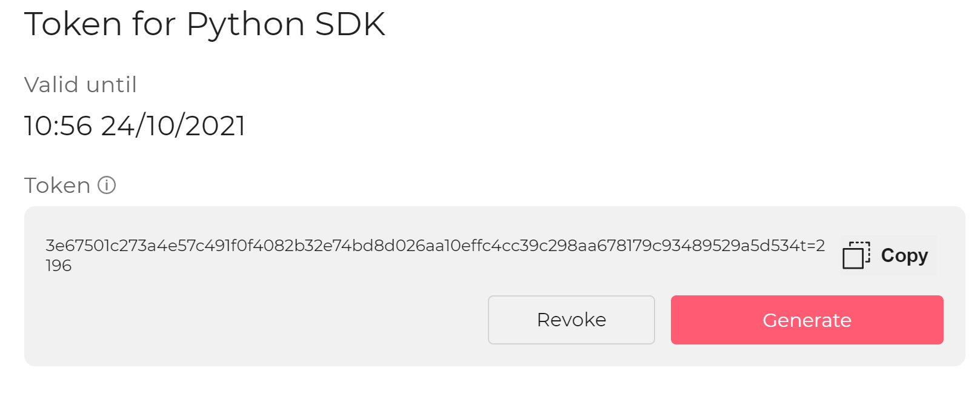Click the t=2 ending of token line
The image size is (980, 393).
pos(812,246)
